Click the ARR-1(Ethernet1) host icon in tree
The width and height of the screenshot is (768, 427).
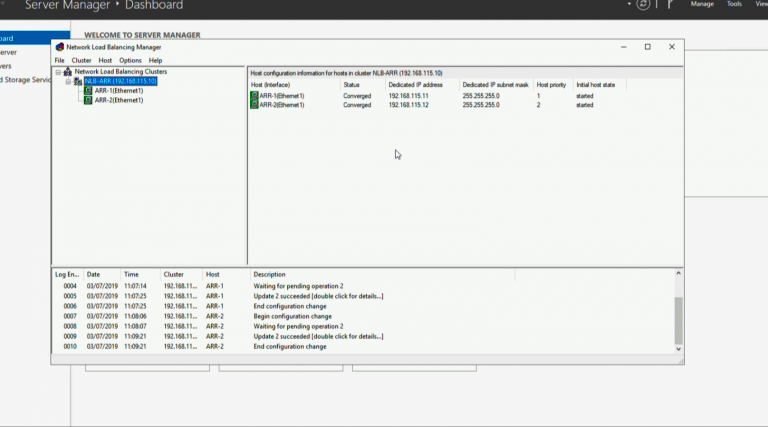point(88,91)
